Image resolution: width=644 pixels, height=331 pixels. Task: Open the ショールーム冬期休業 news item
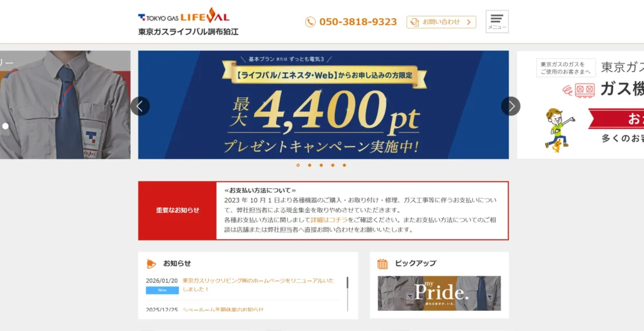pyautogui.click(x=223, y=309)
